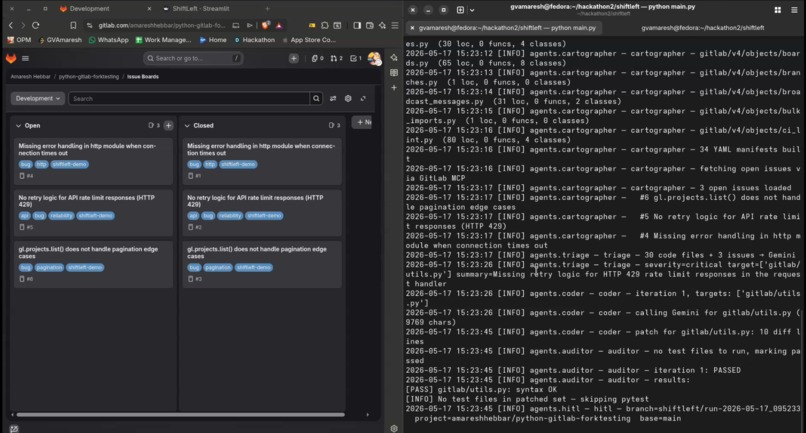The image size is (806, 433).
Task: Click the gitlab.com address bar
Action: [x=161, y=25]
